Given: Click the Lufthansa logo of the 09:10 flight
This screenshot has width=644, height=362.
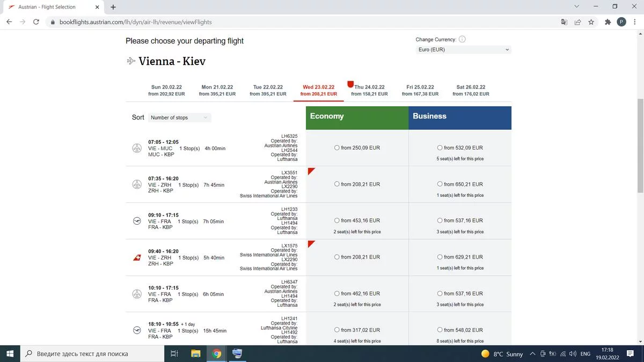Looking at the screenshot, I should tap(136, 221).
